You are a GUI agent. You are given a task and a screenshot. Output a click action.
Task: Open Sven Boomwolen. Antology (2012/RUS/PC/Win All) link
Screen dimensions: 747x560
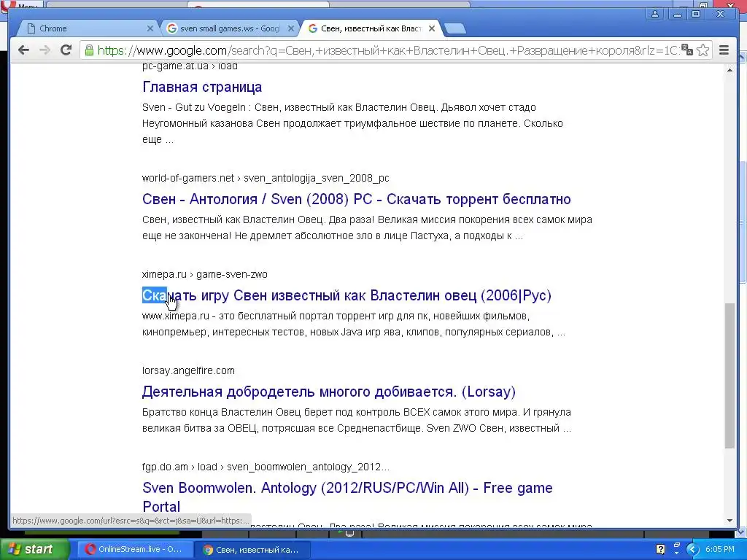pyautogui.click(x=347, y=497)
